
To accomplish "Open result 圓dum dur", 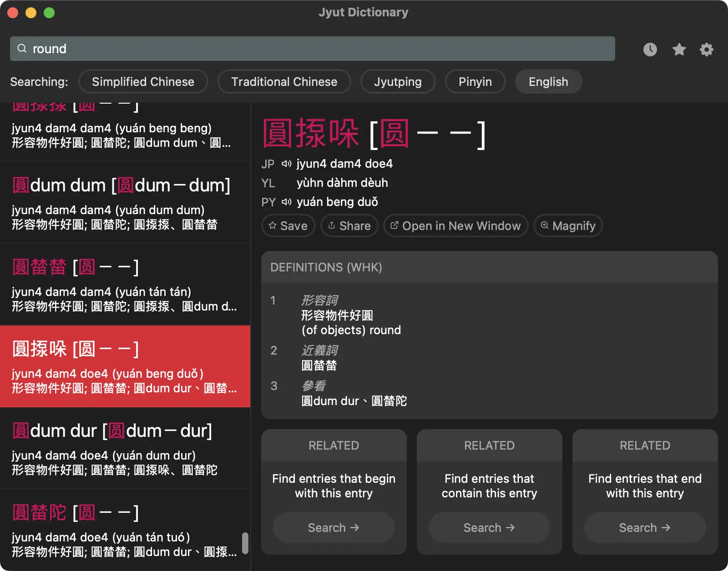I will (125, 448).
